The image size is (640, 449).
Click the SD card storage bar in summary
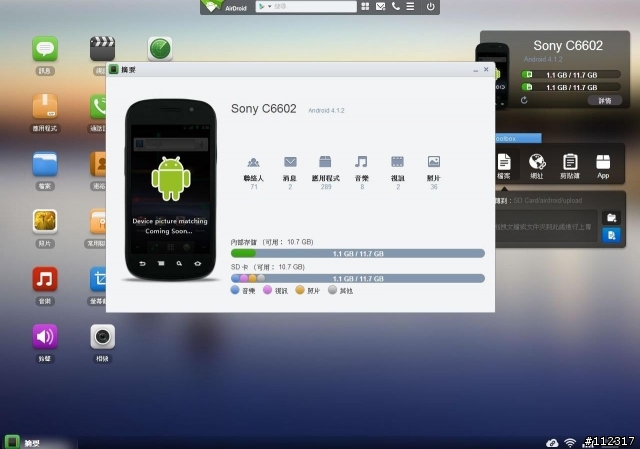click(x=358, y=278)
